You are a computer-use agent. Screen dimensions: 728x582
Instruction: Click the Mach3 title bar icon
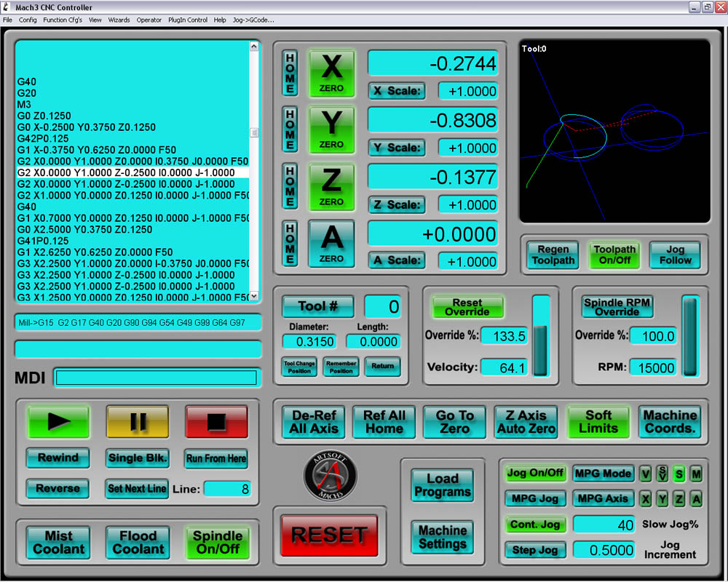click(7, 7)
